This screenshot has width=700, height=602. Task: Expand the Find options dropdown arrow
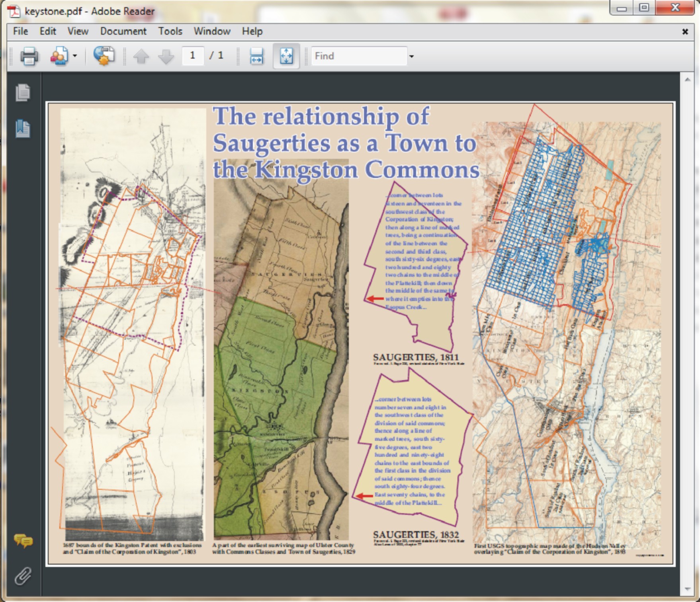[412, 57]
